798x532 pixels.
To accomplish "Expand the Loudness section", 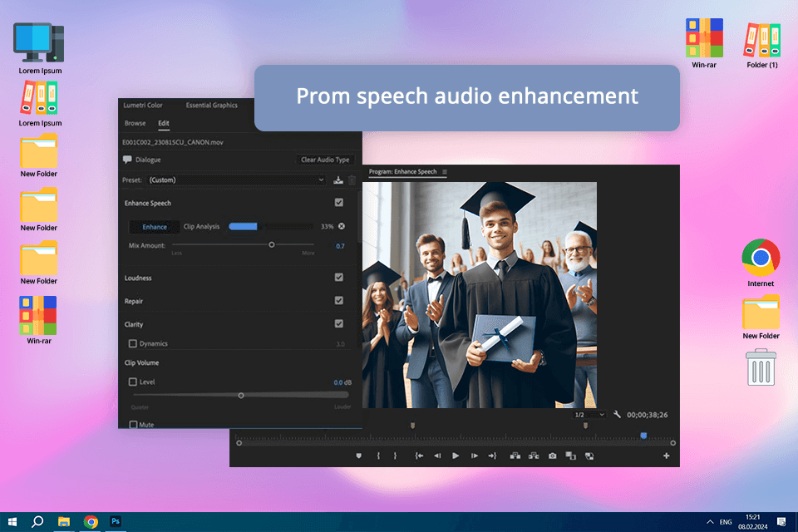I will 138,278.
